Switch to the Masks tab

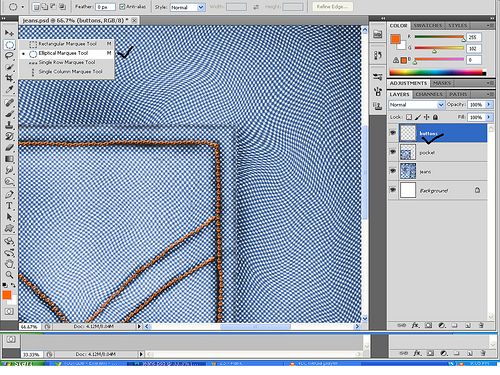pos(442,83)
